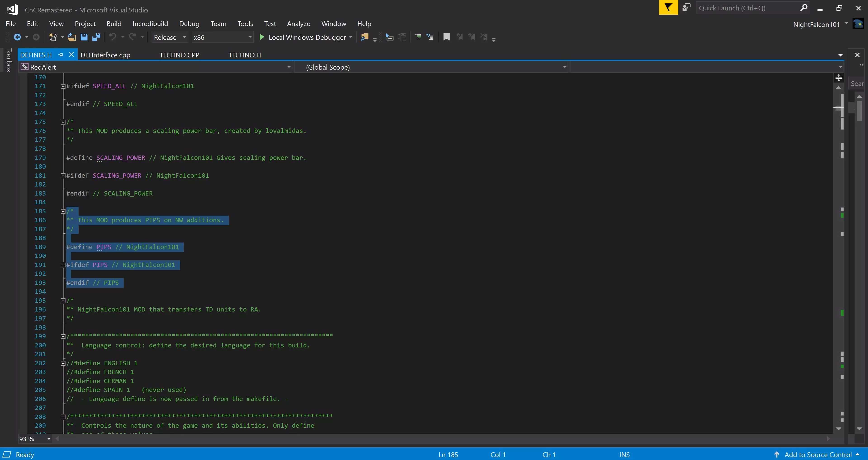Switch to the TECHNO.CPP tab
This screenshot has height=460, width=868.
(x=179, y=55)
